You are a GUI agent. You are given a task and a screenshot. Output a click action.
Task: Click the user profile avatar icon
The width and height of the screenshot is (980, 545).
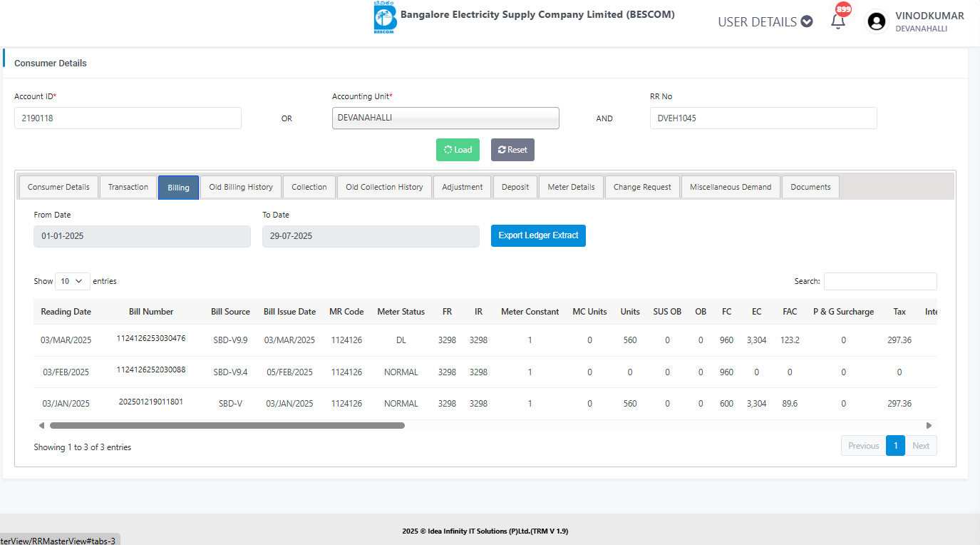(876, 21)
